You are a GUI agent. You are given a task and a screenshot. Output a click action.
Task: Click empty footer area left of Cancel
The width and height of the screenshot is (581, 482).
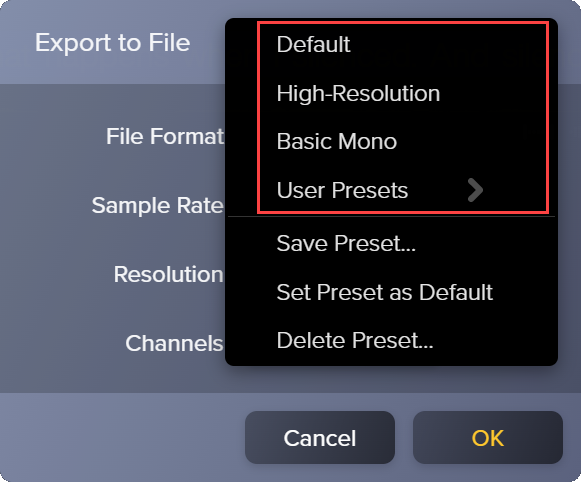[x=122, y=437]
